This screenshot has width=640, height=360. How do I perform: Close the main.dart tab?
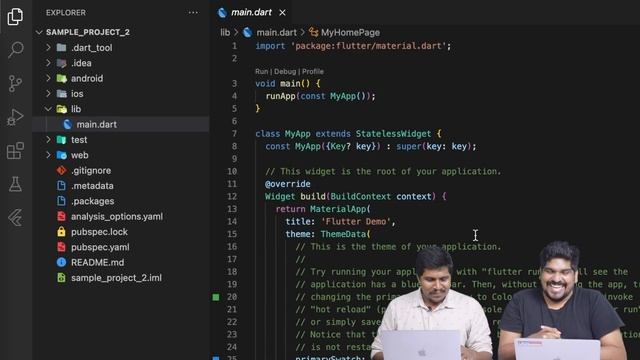282,13
